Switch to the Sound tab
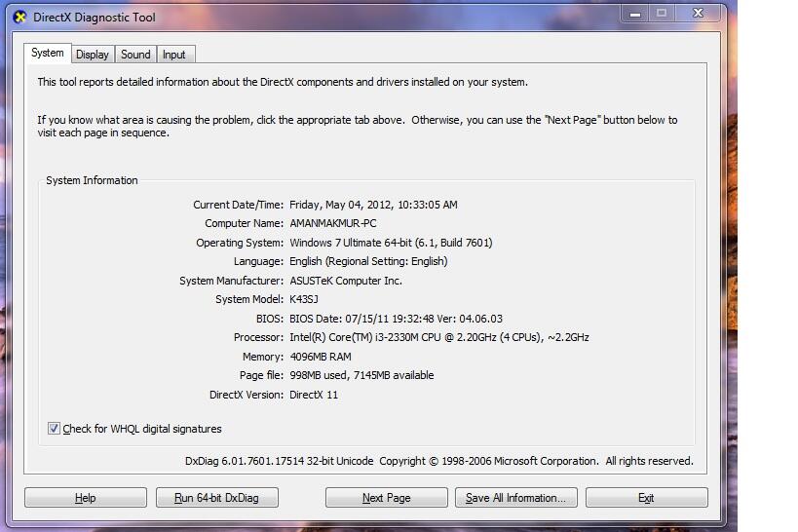This screenshot has height=532, width=798. [x=135, y=55]
